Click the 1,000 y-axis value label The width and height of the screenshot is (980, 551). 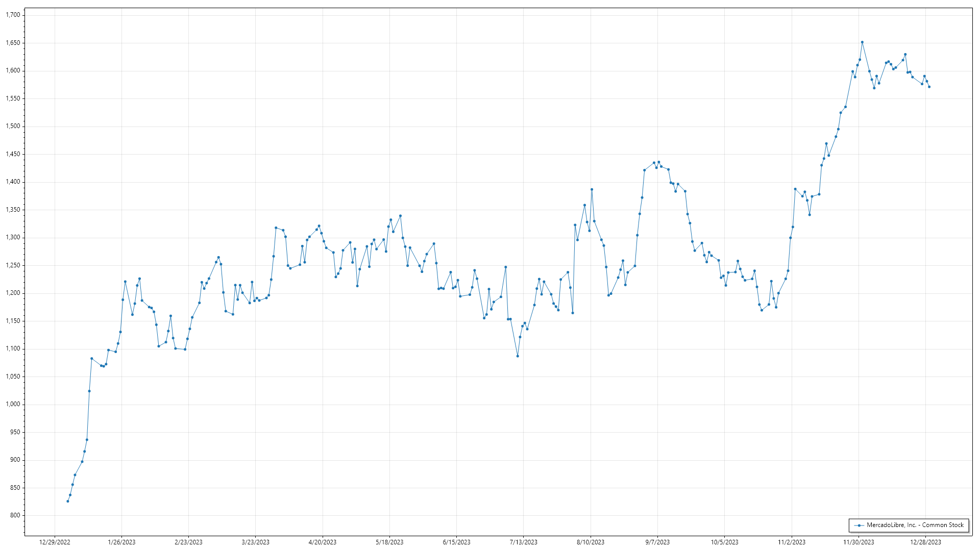(x=13, y=404)
